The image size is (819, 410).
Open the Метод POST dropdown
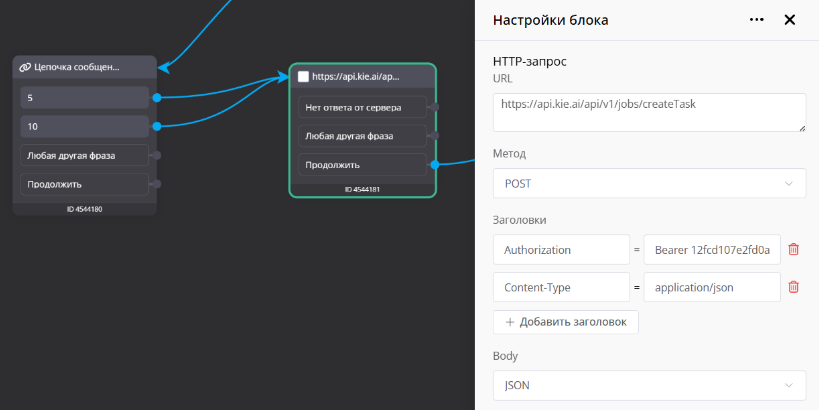(x=649, y=184)
